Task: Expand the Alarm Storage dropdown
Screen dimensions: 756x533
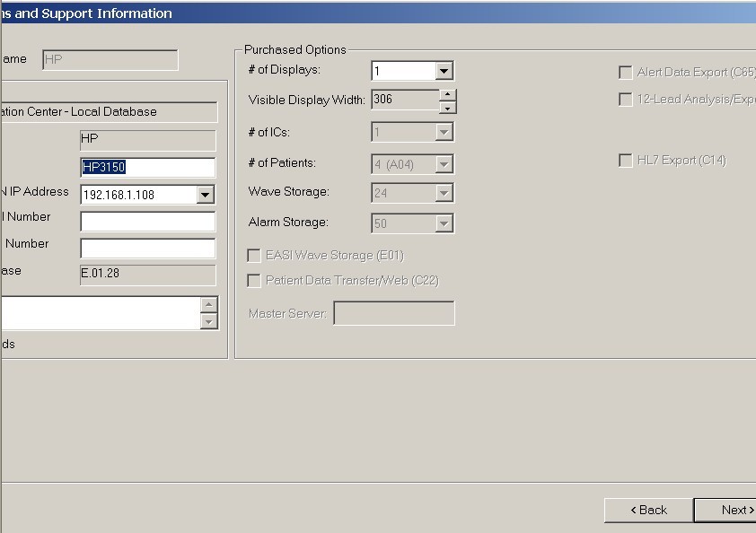Action: click(444, 223)
